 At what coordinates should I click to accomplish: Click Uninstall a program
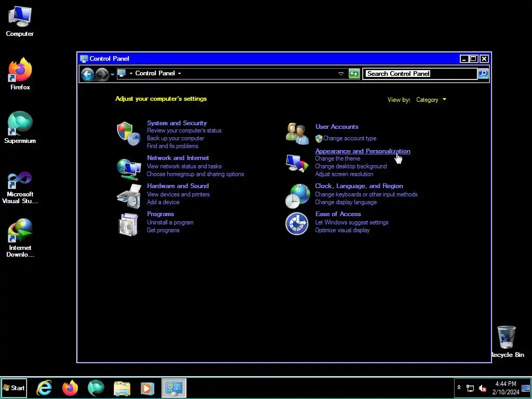click(x=170, y=222)
